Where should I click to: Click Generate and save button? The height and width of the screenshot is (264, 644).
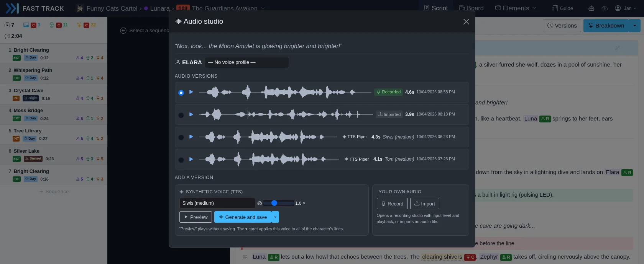click(x=243, y=217)
